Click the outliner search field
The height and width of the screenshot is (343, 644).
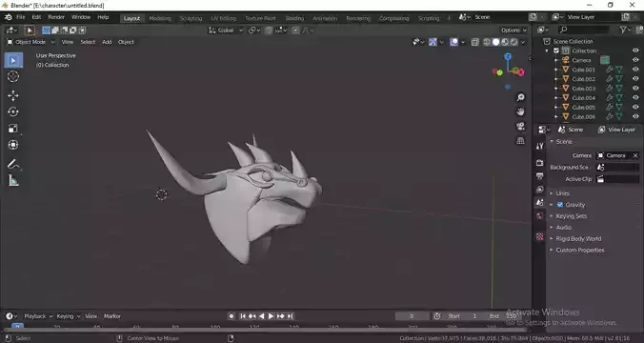(584, 30)
